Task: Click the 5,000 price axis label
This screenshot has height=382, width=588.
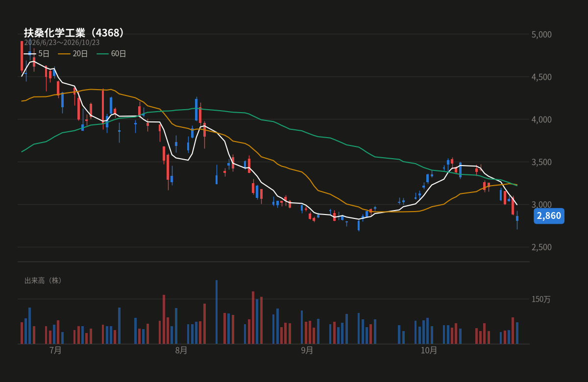Action: tap(541, 34)
